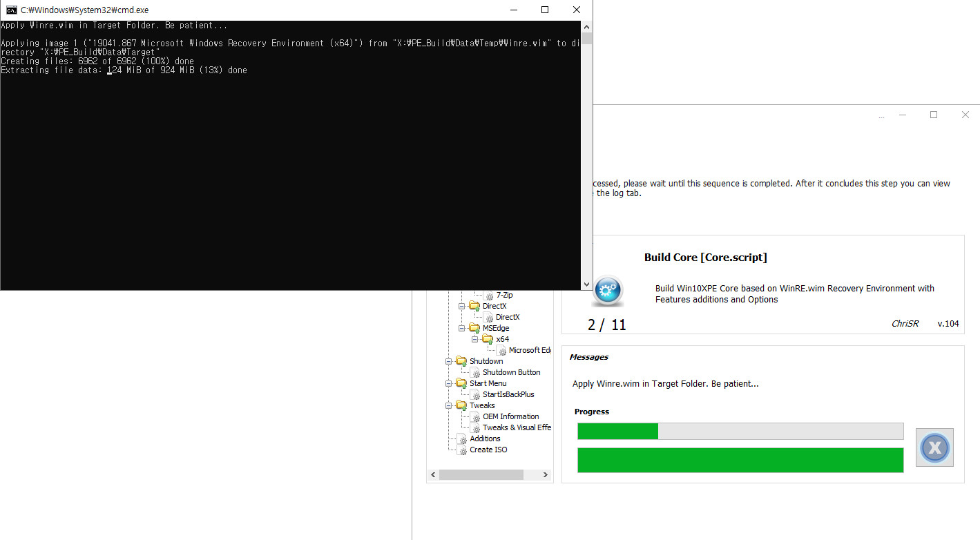This screenshot has height=540, width=980.
Task: Click 'Extracting file data' line in cmd window
Action: pos(124,70)
